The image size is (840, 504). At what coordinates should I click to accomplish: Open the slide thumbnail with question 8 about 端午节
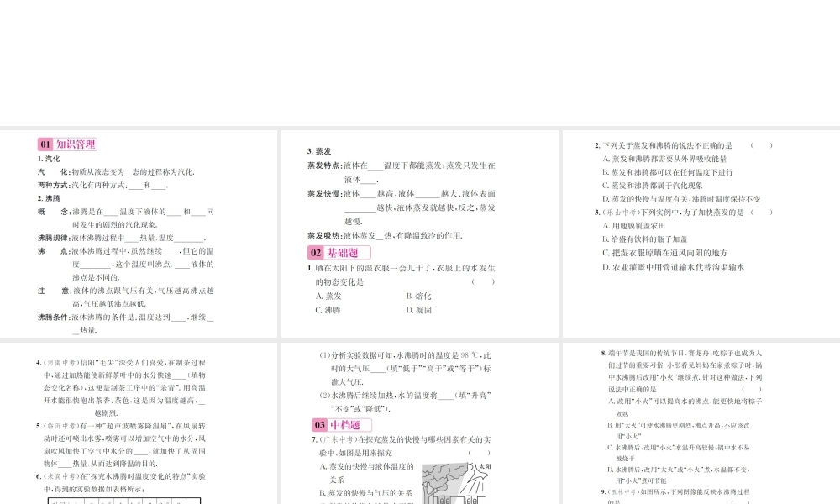click(701, 423)
